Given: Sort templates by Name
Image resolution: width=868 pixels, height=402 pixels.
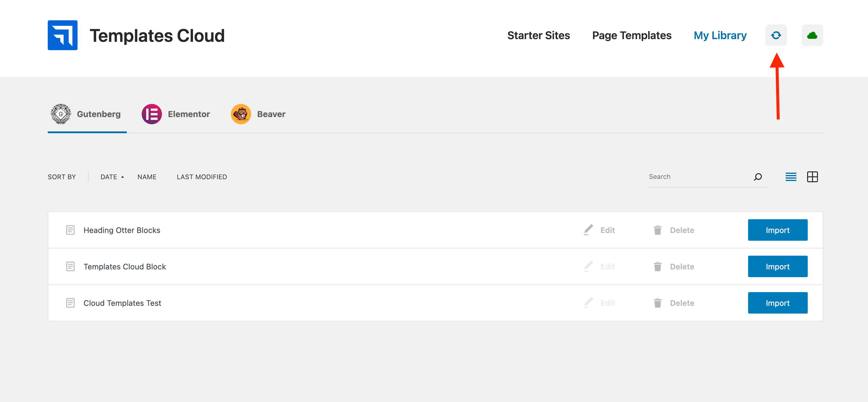Looking at the screenshot, I should click(147, 177).
